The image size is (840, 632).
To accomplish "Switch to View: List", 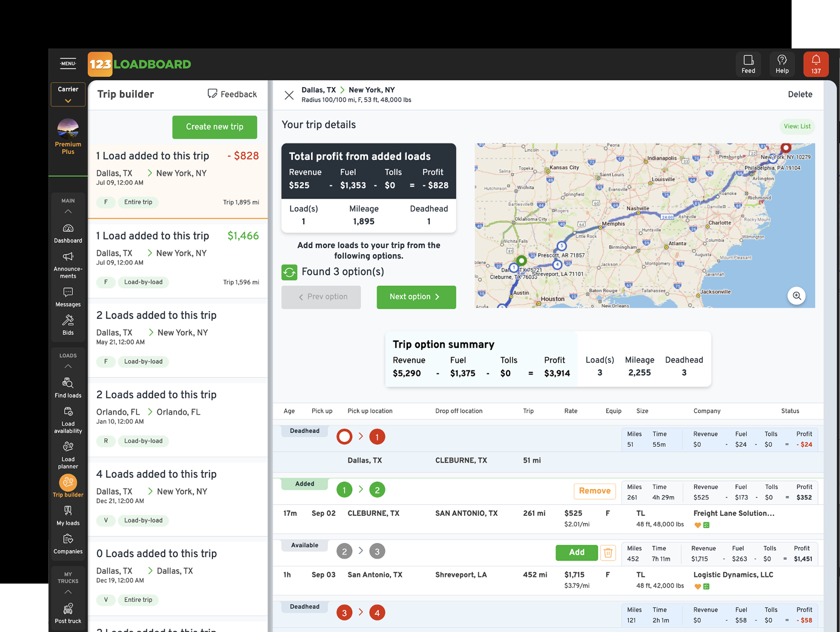I will pyautogui.click(x=797, y=127).
